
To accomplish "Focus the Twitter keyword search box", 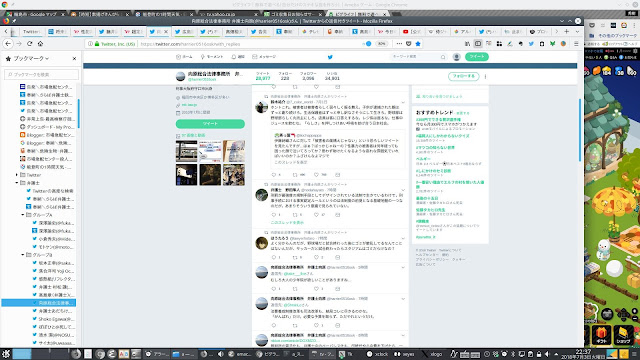I will tap(418, 57).
